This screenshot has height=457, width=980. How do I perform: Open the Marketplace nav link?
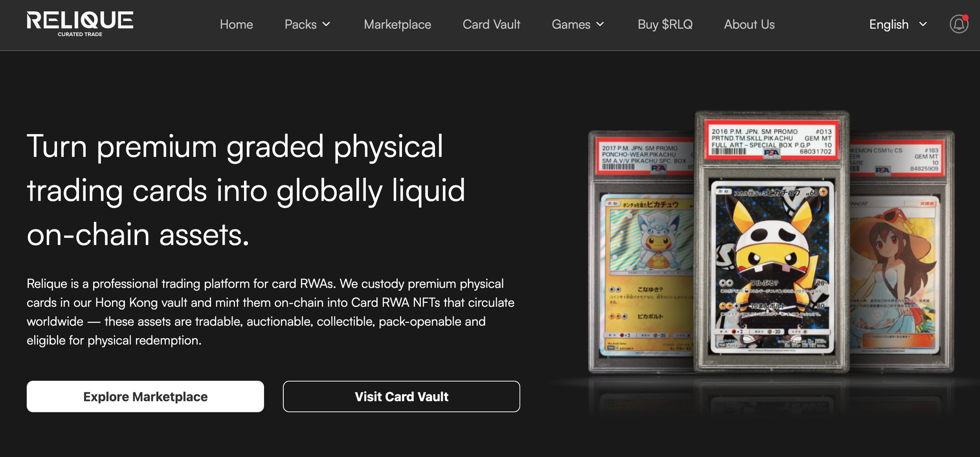[x=397, y=24]
